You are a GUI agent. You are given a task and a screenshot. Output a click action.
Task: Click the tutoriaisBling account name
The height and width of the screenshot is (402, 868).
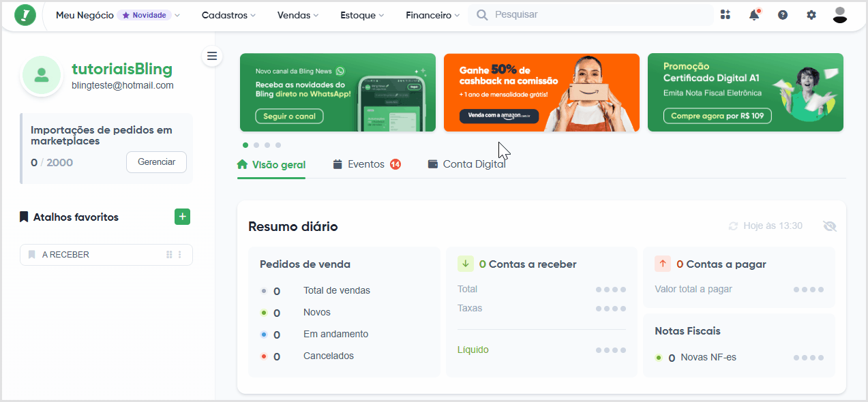tap(122, 69)
